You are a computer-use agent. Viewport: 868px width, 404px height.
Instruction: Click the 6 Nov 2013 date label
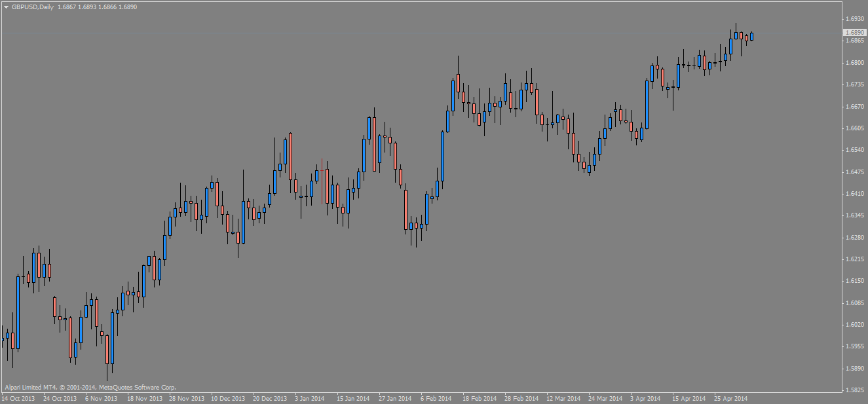pos(102,398)
